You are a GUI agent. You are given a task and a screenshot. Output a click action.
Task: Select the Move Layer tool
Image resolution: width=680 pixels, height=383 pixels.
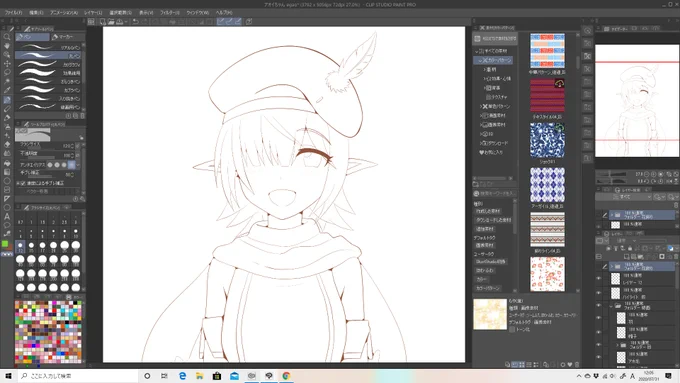pos(7,63)
